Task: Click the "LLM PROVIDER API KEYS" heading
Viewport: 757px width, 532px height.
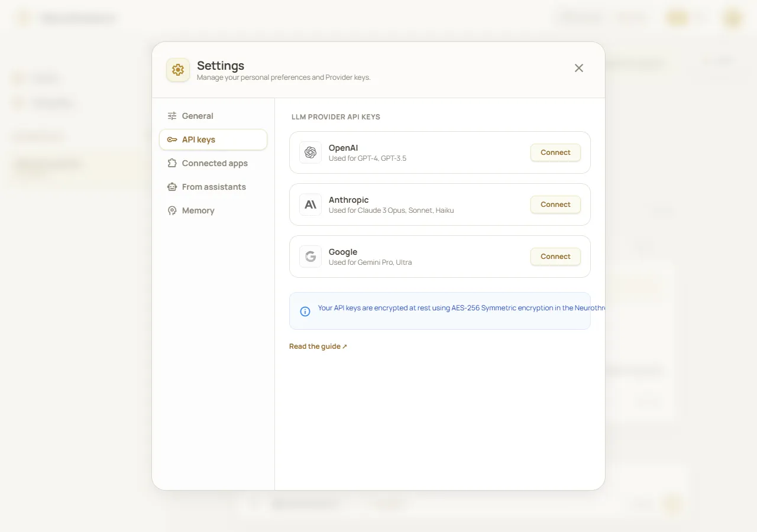Action: click(x=336, y=117)
